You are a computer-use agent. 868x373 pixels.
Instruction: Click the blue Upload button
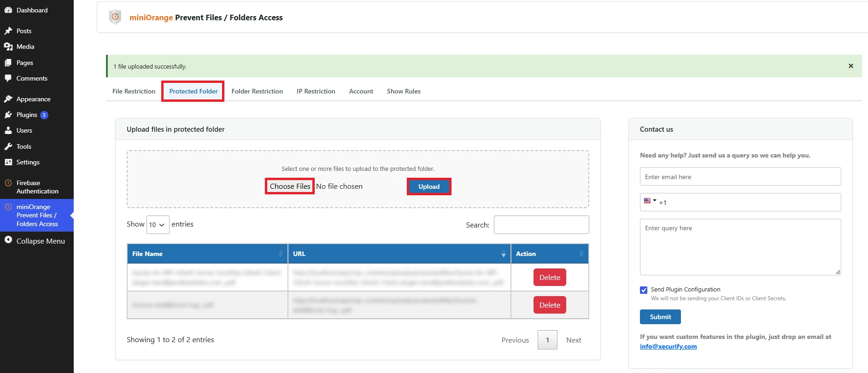coord(429,186)
